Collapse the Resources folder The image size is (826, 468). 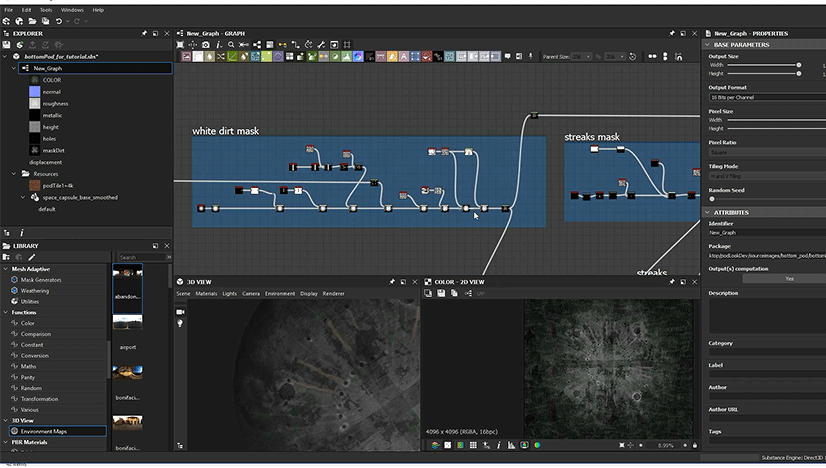[x=14, y=173]
